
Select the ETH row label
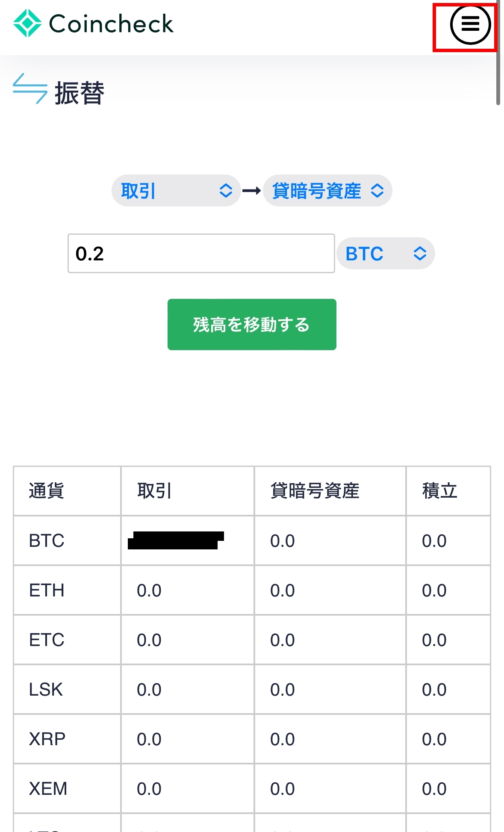coord(47,590)
